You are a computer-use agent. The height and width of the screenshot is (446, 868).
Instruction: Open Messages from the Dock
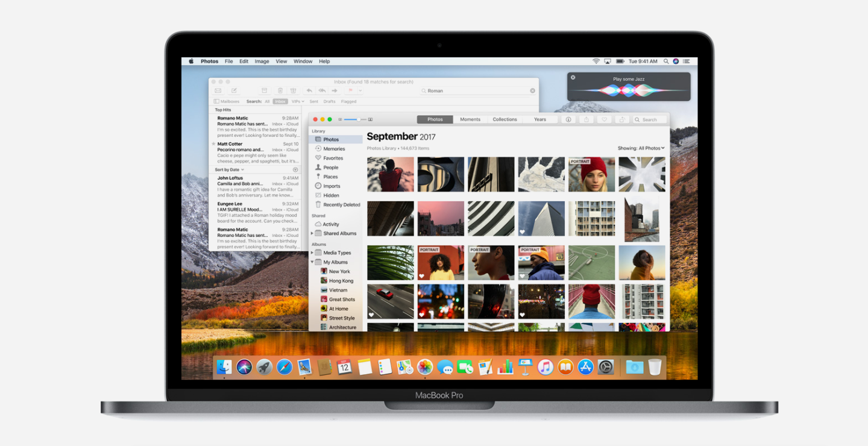(x=445, y=366)
